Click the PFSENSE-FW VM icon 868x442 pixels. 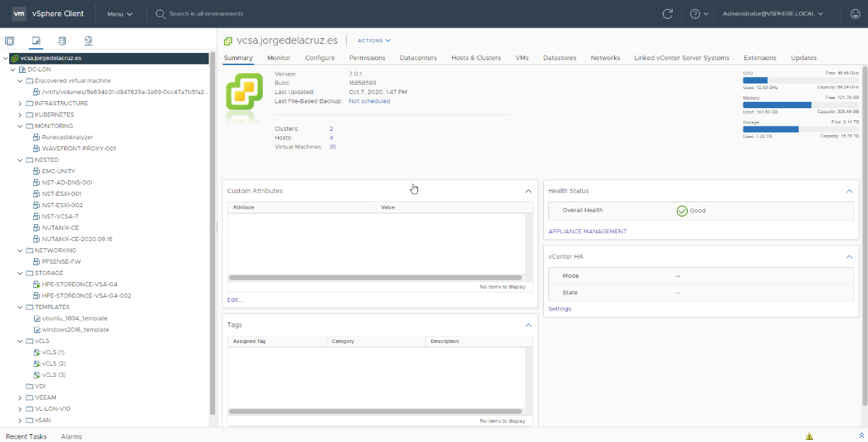37,262
